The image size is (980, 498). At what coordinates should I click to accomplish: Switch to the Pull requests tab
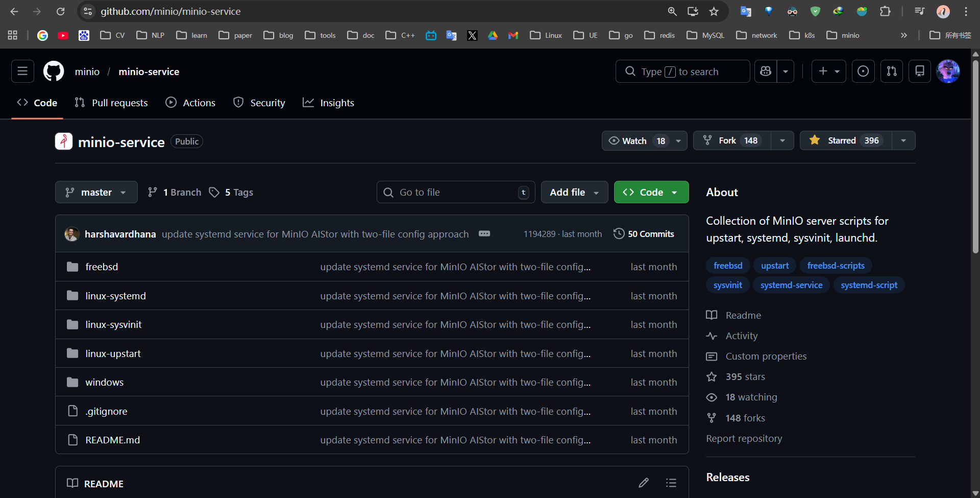(111, 103)
